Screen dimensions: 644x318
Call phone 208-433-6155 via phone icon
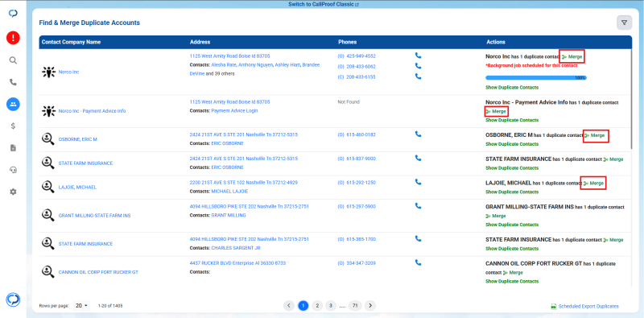point(418,76)
